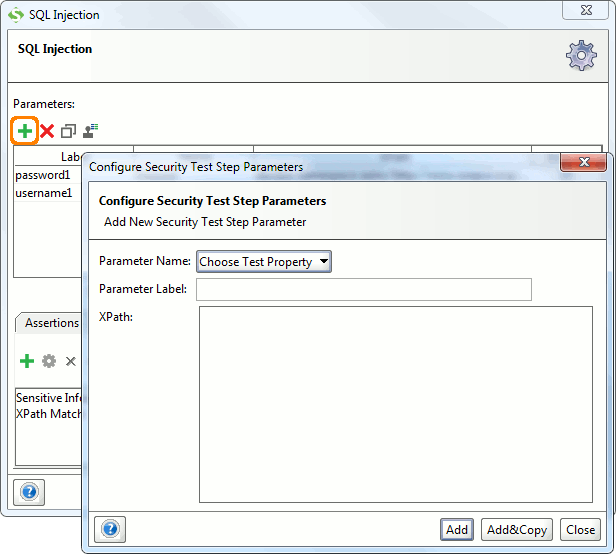Click the Parameter Label input field

coord(364,290)
